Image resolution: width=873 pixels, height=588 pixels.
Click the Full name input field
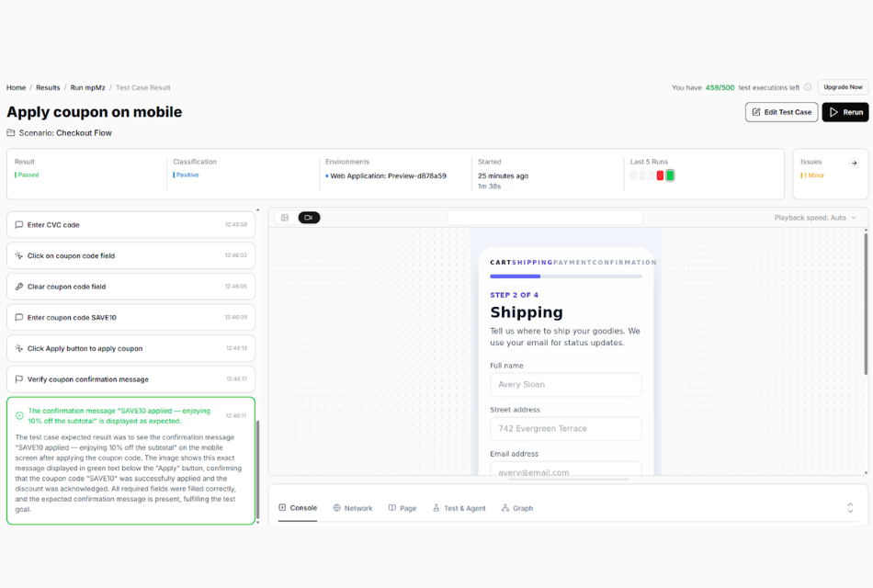click(x=565, y=385)
